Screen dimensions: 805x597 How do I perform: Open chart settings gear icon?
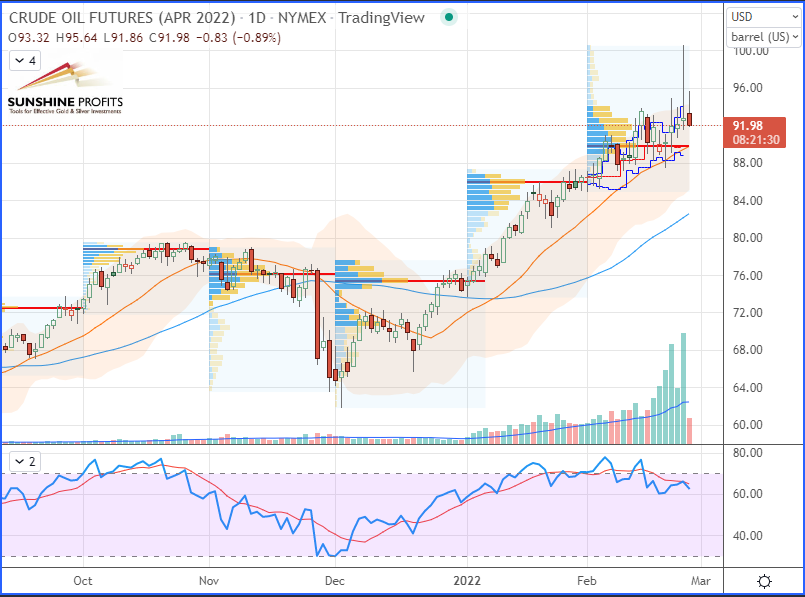[764, 582]
